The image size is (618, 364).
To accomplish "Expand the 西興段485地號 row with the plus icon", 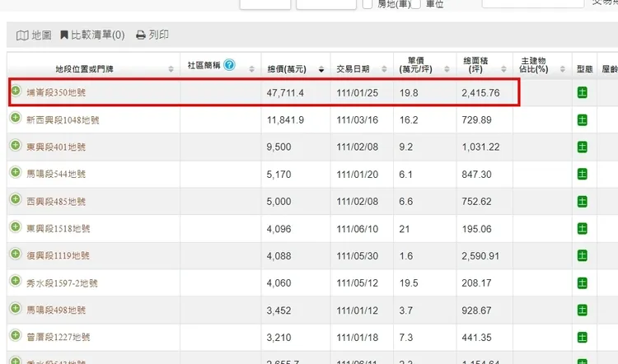I will (16, 199).
